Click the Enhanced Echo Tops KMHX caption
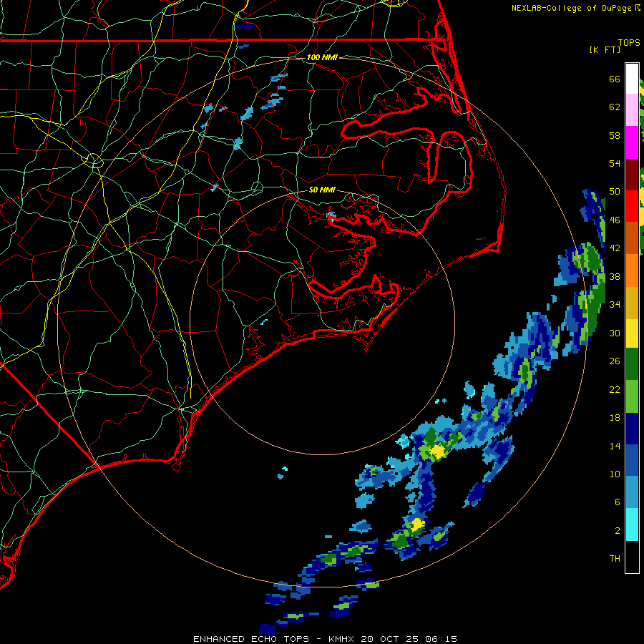644x644 pixels. pyautogui.click(x=325, y=639)
